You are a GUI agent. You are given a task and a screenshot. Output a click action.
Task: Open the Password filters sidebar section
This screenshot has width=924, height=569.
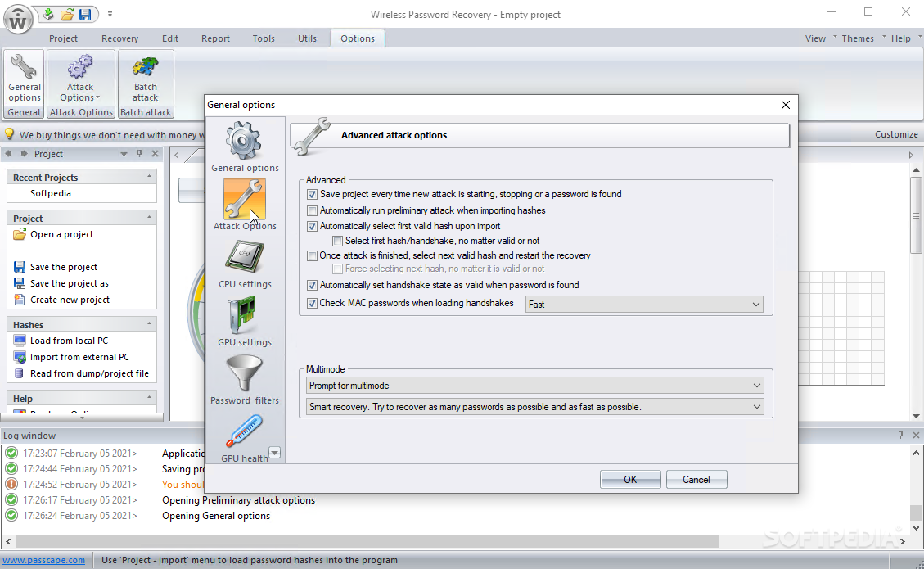245,379
